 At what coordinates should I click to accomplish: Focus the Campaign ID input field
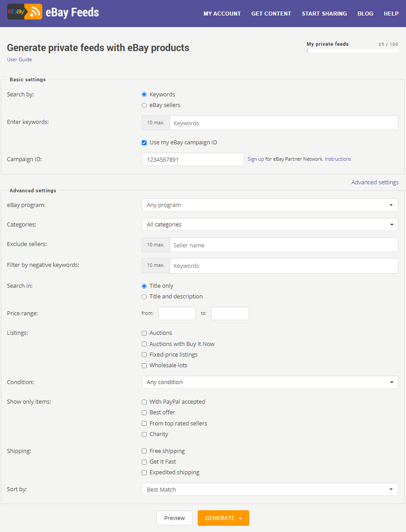[x=193, y=159]
